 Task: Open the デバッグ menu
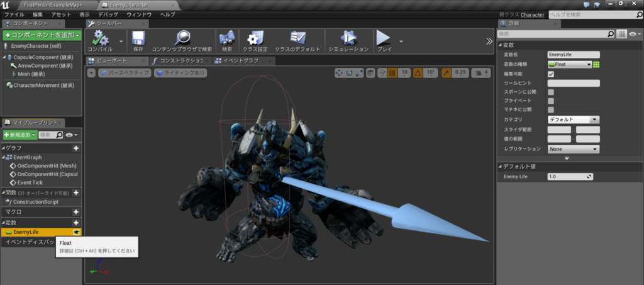108,14
